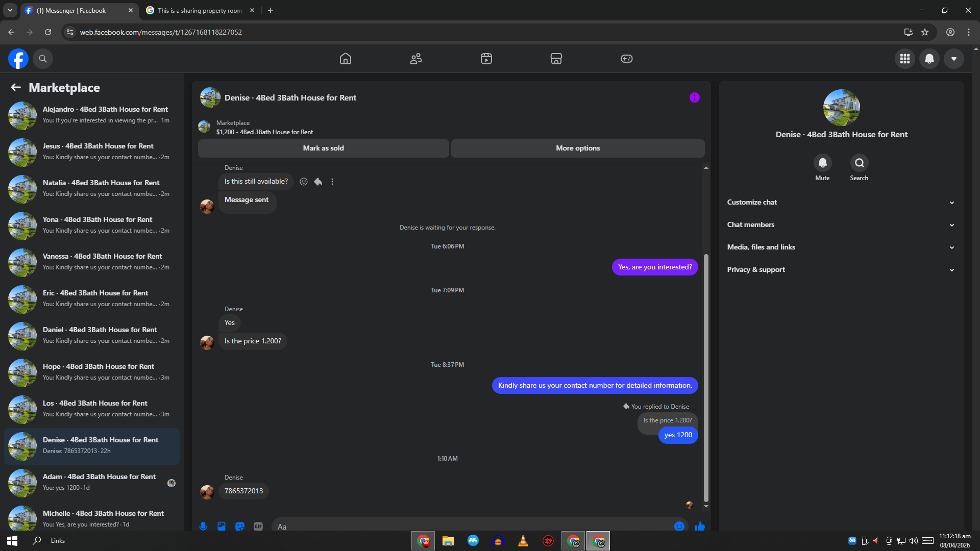Image resolution: width=980 pixels, height=551 pixels.
Task: Click the More options button
Action: point(578,148)
